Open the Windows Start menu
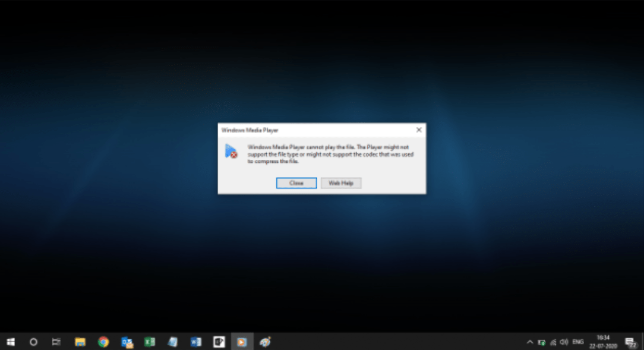The image size is (644, 350). click(x=11, y=342)
